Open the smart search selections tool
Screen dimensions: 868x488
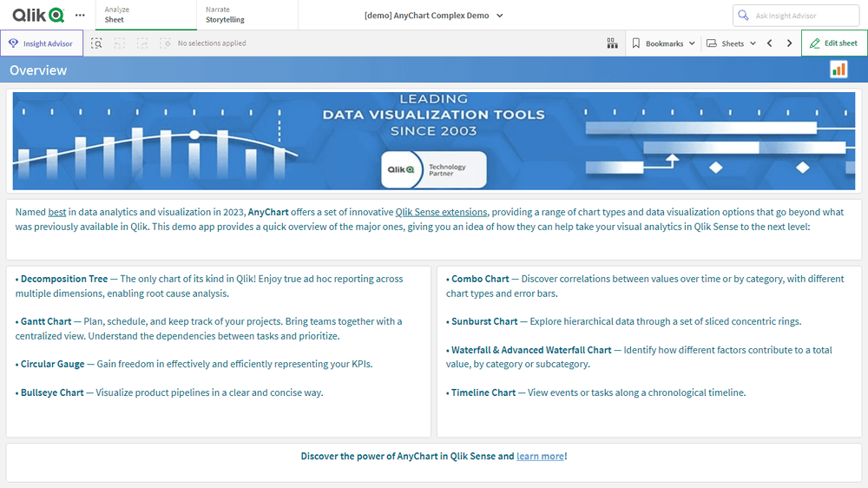tap(97, 43)
